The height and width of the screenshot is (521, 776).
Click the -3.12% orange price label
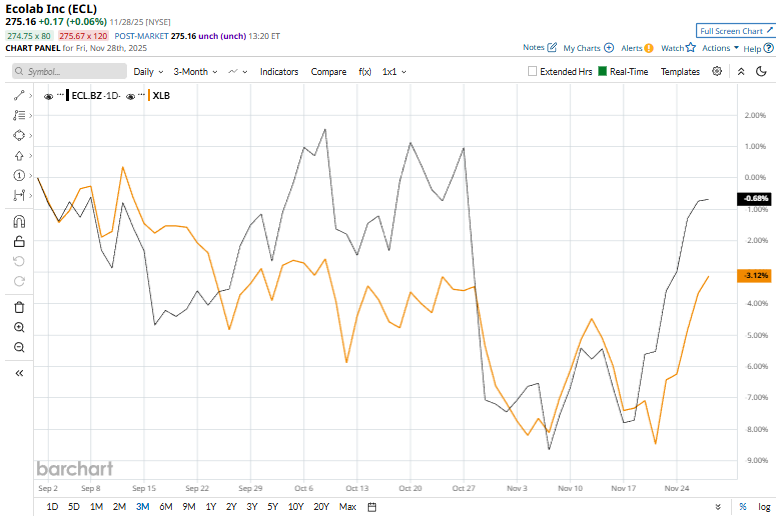754,275
